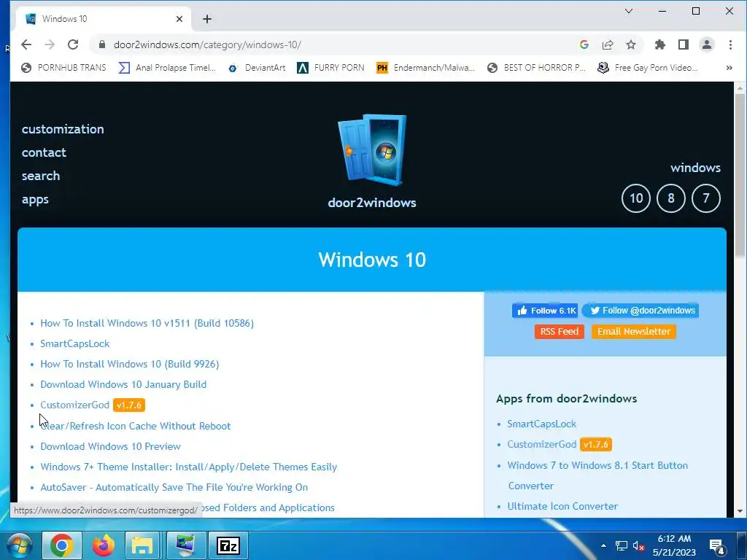Open Windows 7 to Windows 8.1 Start Button Converter

[x=597, y=475]
